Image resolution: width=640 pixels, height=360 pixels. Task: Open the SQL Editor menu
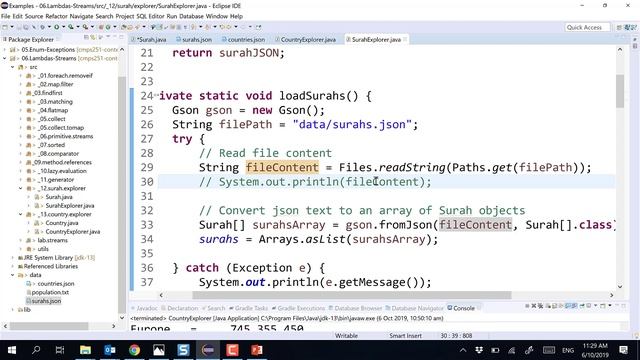[150, 16]
